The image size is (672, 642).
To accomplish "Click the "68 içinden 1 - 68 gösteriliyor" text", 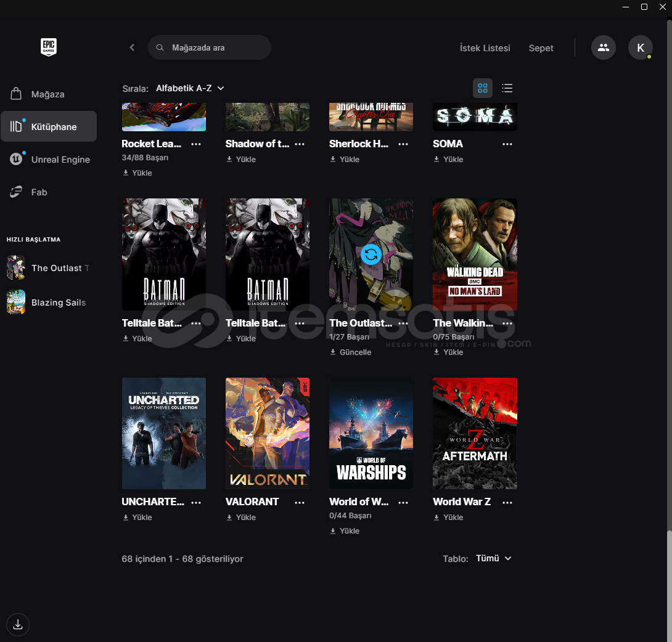I will [x=182, y=559].
